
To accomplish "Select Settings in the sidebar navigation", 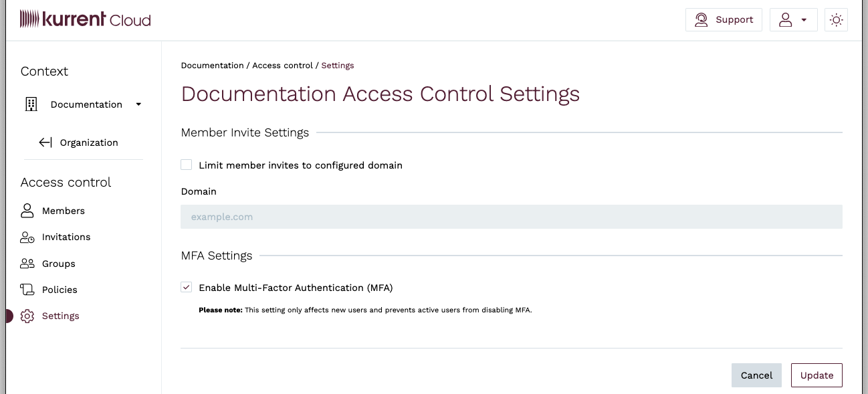I will (x=60, y=316).
